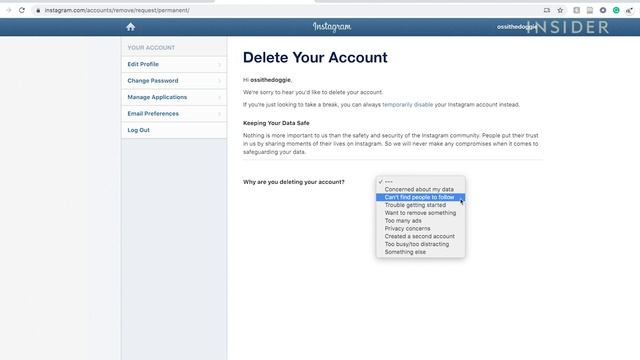640x360 pixels.
Task: Open Change Password in sidebar
Action: (174, 81)
